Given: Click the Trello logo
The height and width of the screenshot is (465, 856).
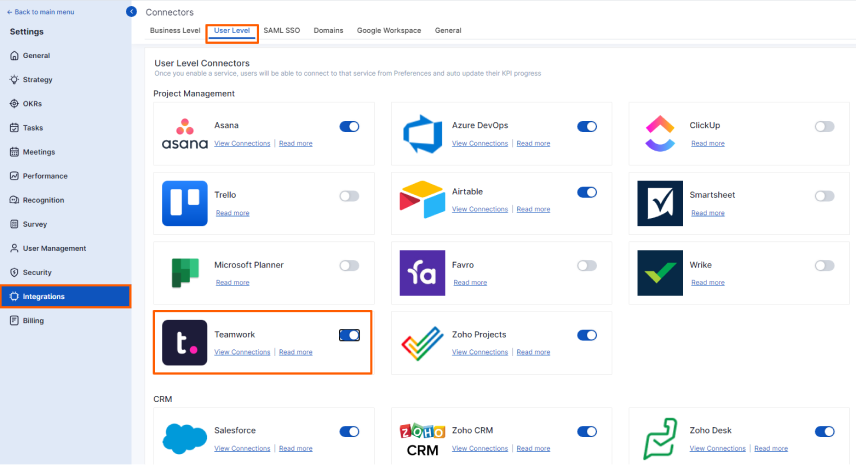Looking at the screenshot, I should pyautogui.click(x=185, y=203).
